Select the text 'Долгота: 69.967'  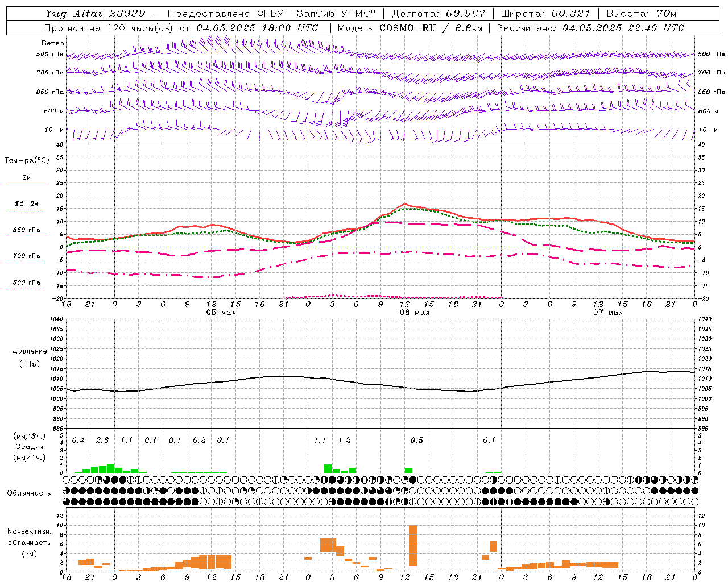[x=439, y=14]
